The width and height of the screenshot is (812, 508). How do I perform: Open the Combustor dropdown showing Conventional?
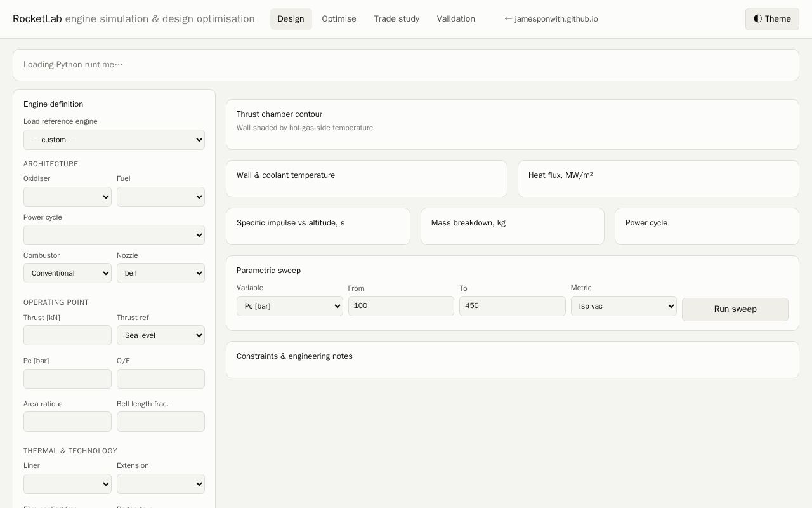[x=67, y=273]
